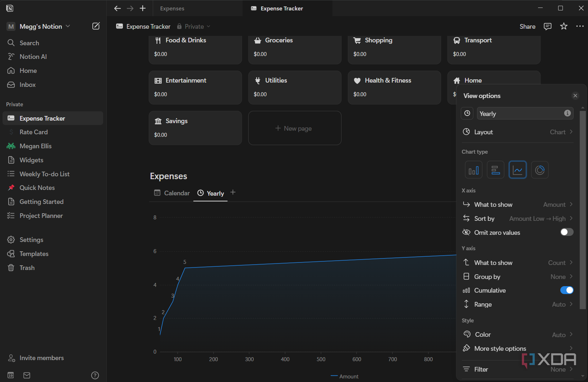The image size is (588, 382).
Task: Go forward with the right arrow
Action: [x=130, y=8]
